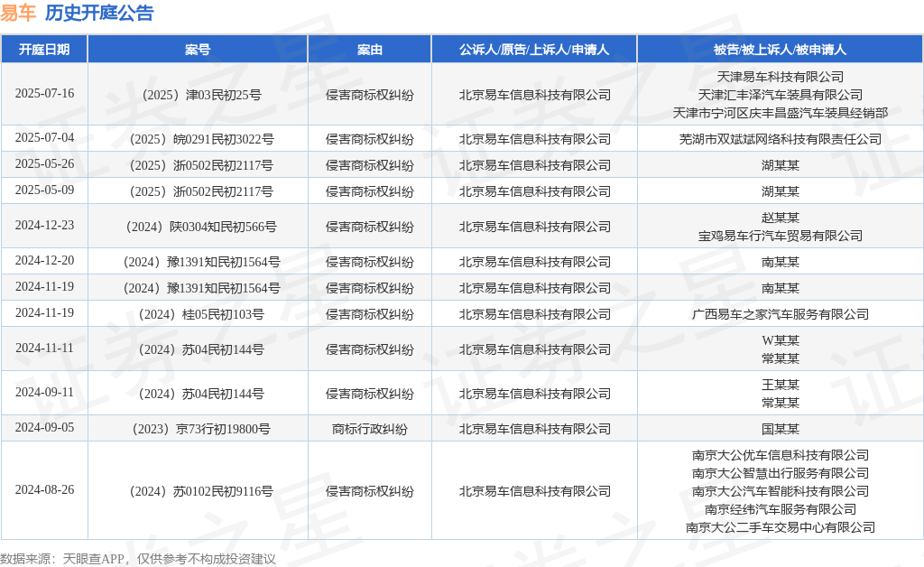924x567 pixels.
Task: Click defendant 南京经纬汽车服务有限公司
Action: click(781, 509)
